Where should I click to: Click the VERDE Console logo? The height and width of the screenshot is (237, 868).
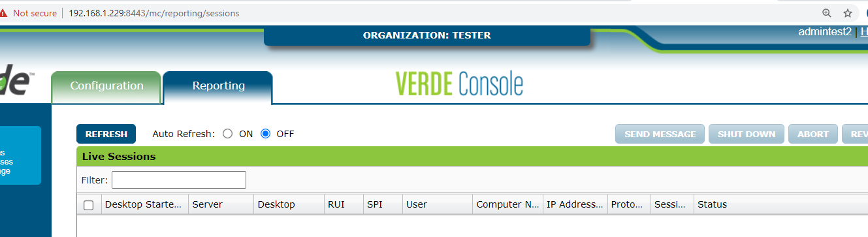[459, 84]
